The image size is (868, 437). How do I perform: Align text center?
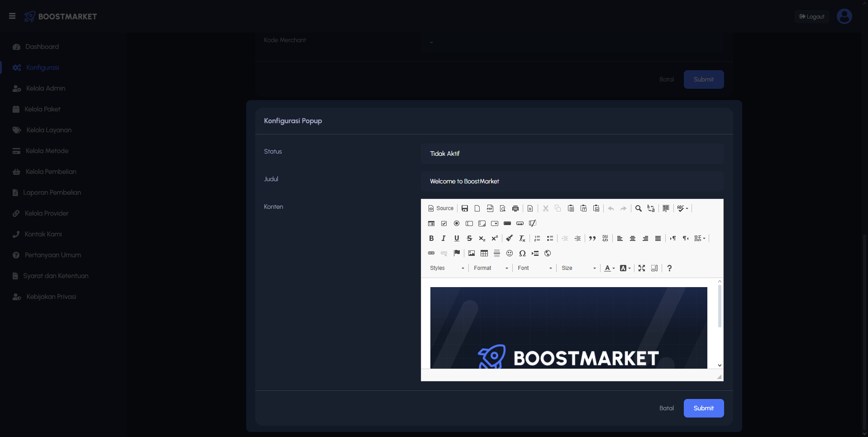coord(632,238)
